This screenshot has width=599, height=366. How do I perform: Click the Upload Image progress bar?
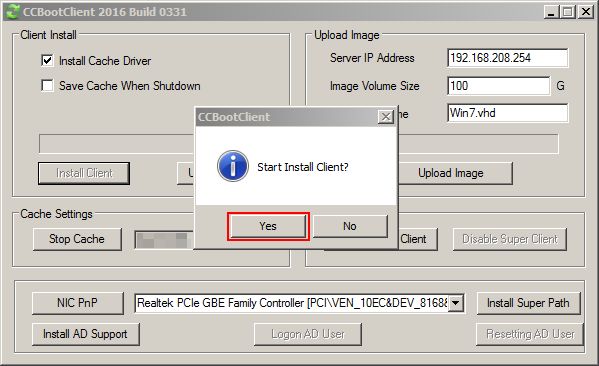click(x=478, y=144)
